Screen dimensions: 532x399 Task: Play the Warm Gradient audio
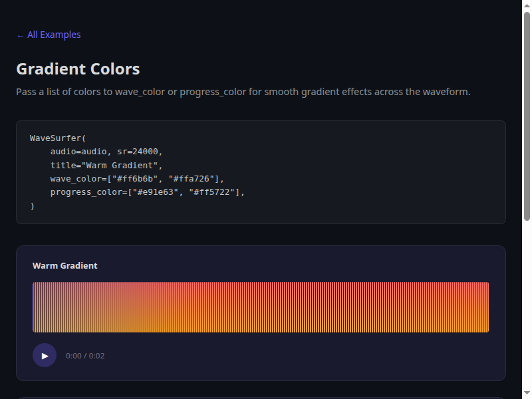[45, 355]
